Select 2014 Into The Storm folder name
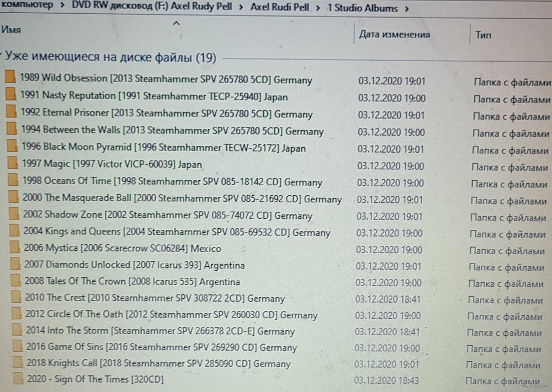Image resolution: width=552 pixels, height=392 pixels. point(160,331)
